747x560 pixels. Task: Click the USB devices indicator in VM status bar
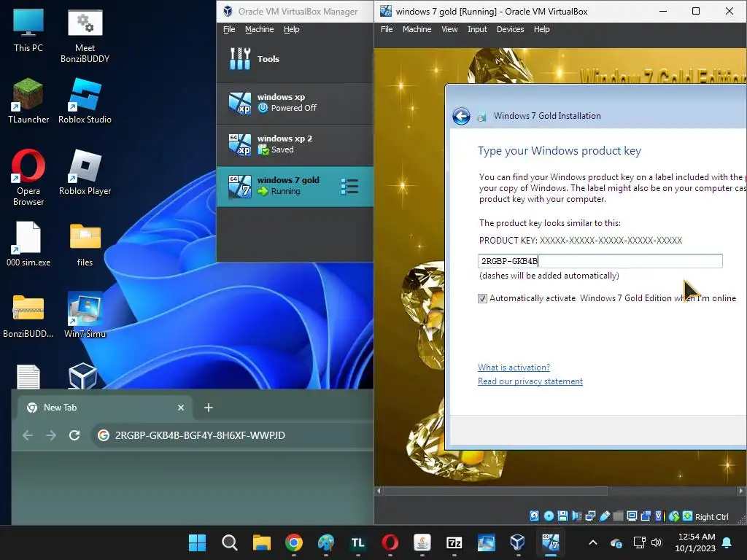[x=605, y=516]
